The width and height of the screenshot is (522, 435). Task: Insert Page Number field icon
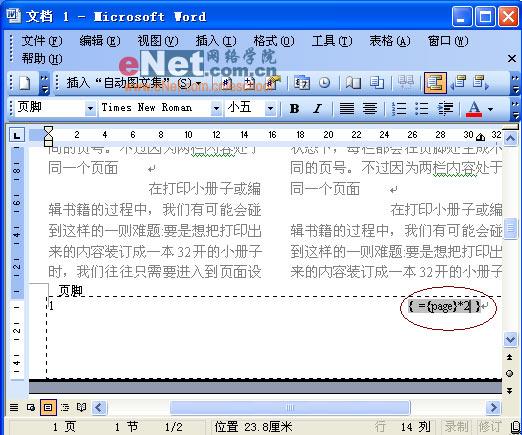(227, 83)
